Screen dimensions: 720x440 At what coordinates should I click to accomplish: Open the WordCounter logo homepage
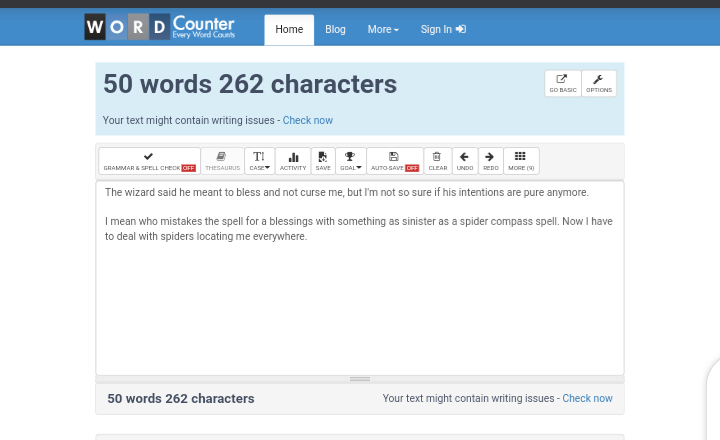[x=160, y=27]
